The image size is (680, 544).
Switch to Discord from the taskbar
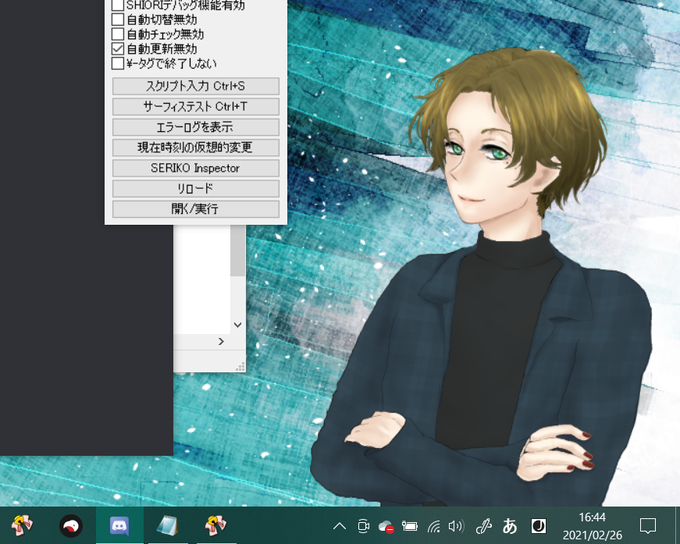[119, 526]
